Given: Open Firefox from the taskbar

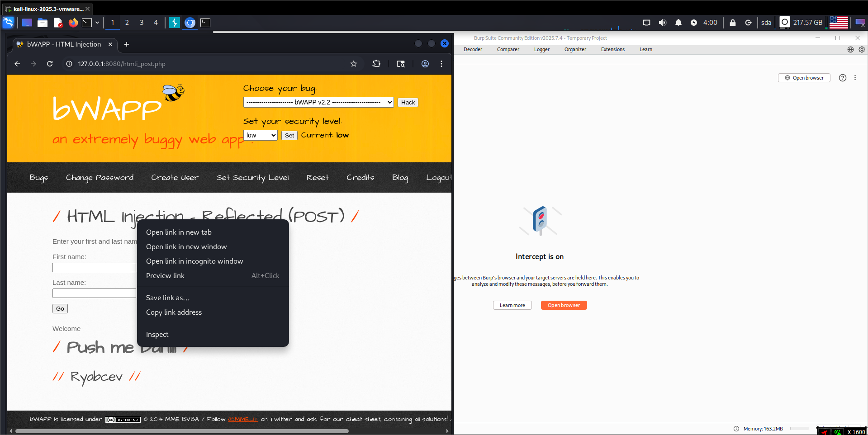Looking at the screenshot, I should click(x=73, y=23).
